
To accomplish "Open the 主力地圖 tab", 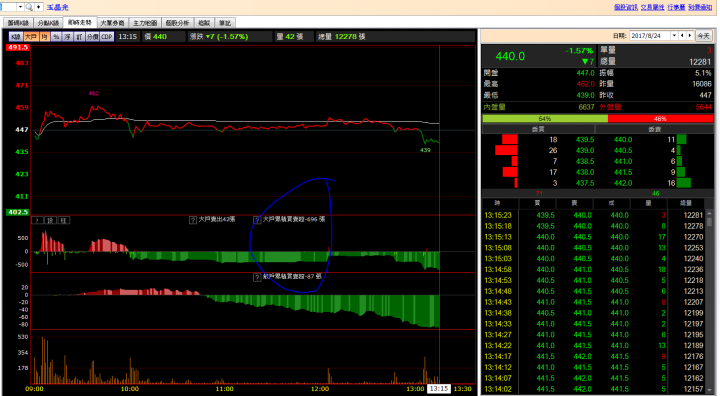I will click(145, 23).
